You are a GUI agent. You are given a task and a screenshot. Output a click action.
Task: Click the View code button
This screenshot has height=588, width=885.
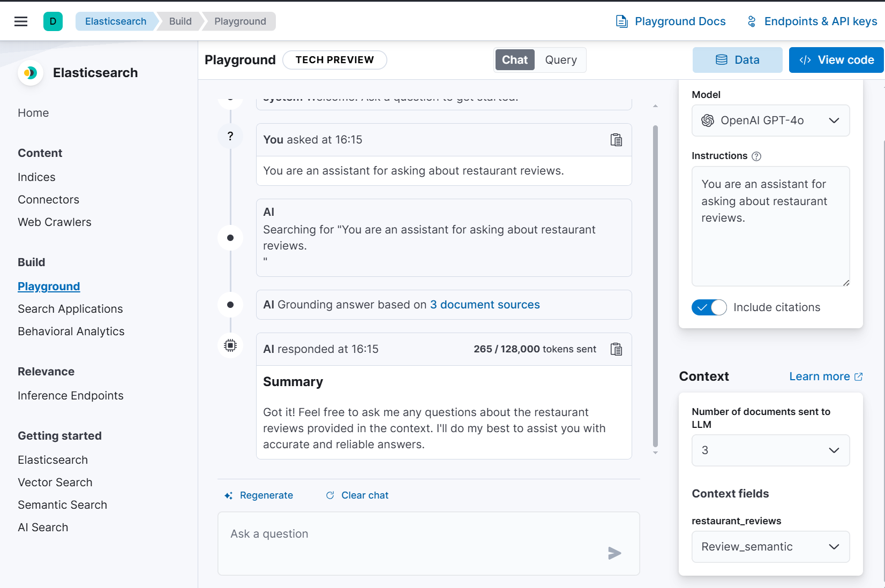(836, 60)
